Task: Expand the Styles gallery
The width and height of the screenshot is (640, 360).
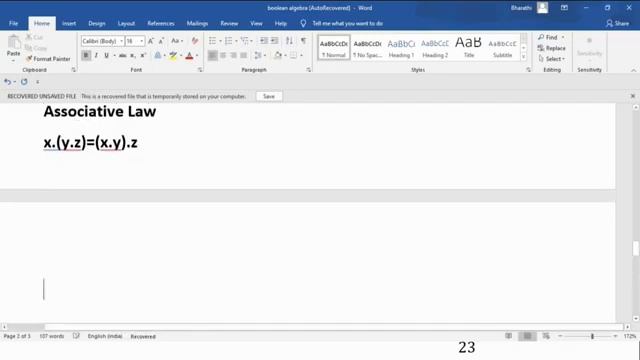Action: [x=524, y=57]
